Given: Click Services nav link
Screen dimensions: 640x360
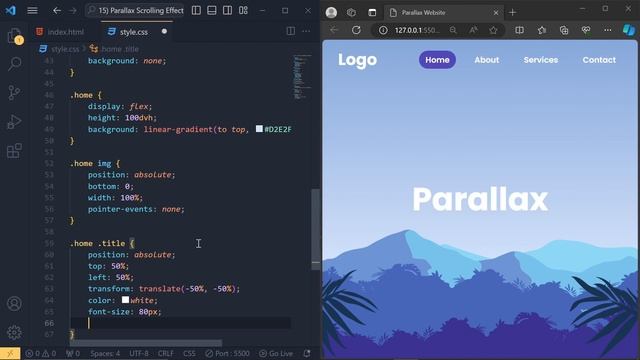Looking at the screenshot, I should (541, 60).
